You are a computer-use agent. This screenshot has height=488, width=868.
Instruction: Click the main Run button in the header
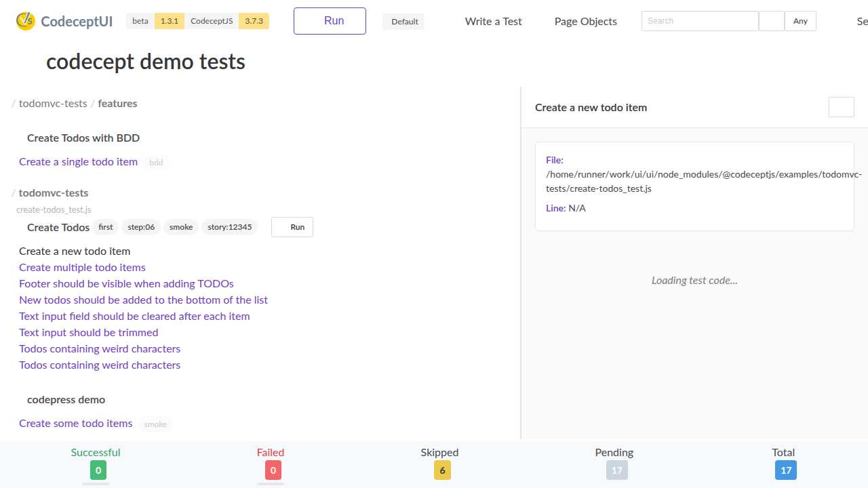330,21
